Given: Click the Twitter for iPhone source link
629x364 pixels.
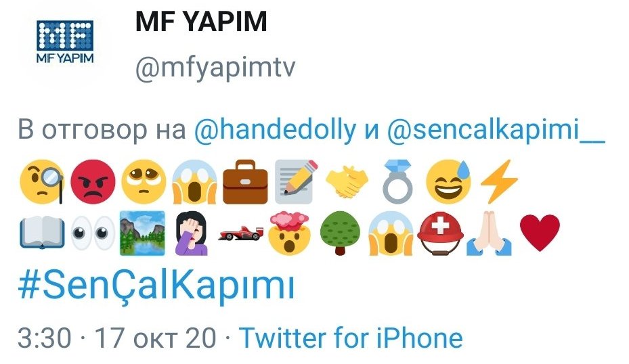Looking at the screenshot, I should point(351,338).
